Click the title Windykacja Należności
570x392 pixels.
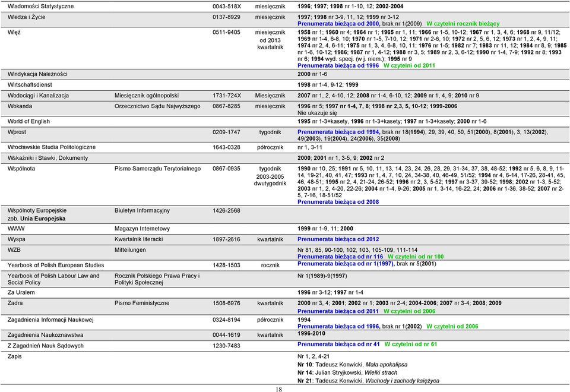pyautogui.click(x=37, y=74)
